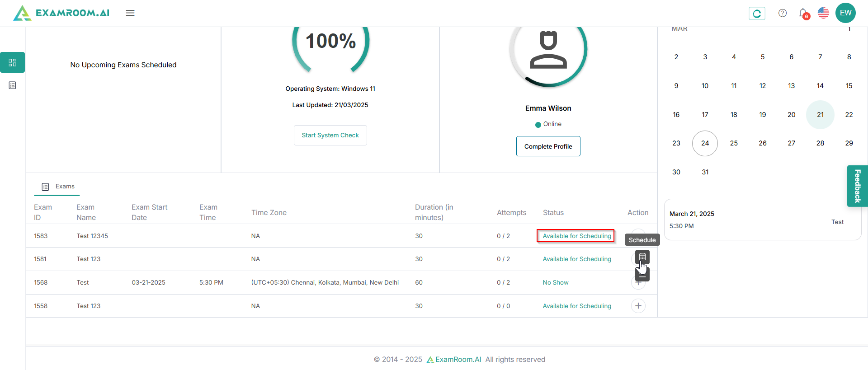The width and height of the screenshot is (868, 370).
Task: Select calendar date 19
Action: tap(763, 115)
